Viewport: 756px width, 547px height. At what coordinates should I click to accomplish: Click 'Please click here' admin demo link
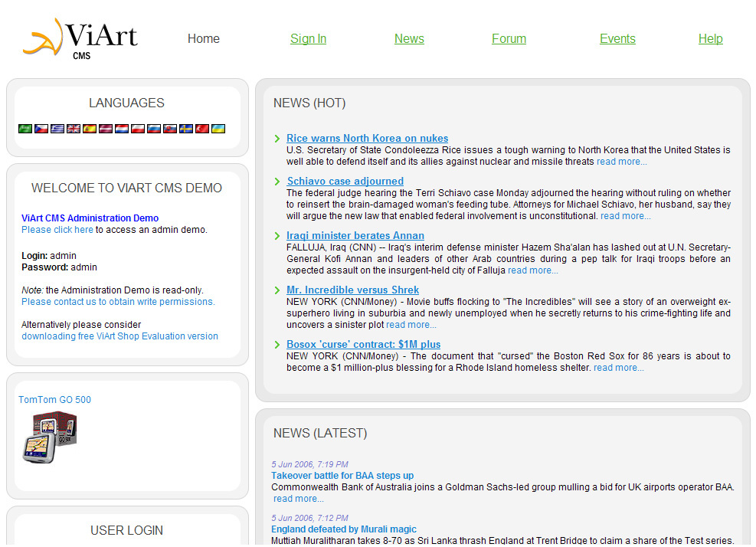pos(57,230)
